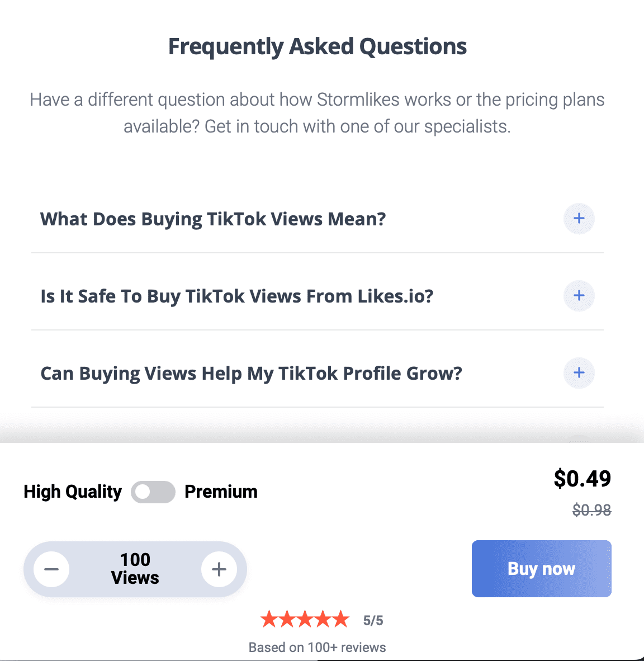Click the "$0.49" discounted price
The image size is (644, 661).
click(583, 479)
